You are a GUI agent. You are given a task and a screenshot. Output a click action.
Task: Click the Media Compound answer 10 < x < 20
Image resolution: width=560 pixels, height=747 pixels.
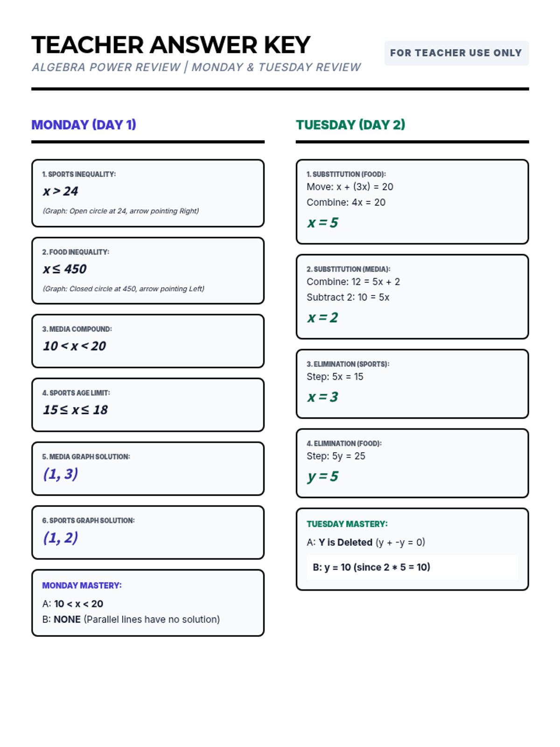[x=75, y=346]
